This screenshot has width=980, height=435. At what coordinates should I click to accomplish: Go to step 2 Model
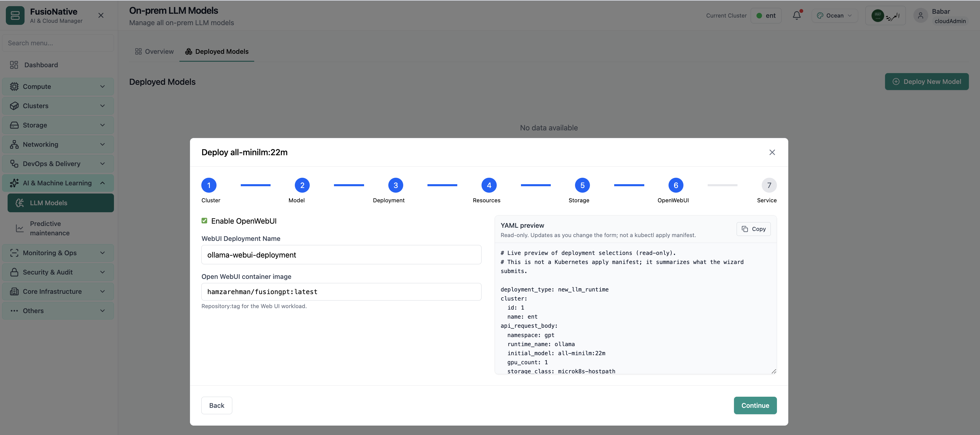(x=302, y=185)
